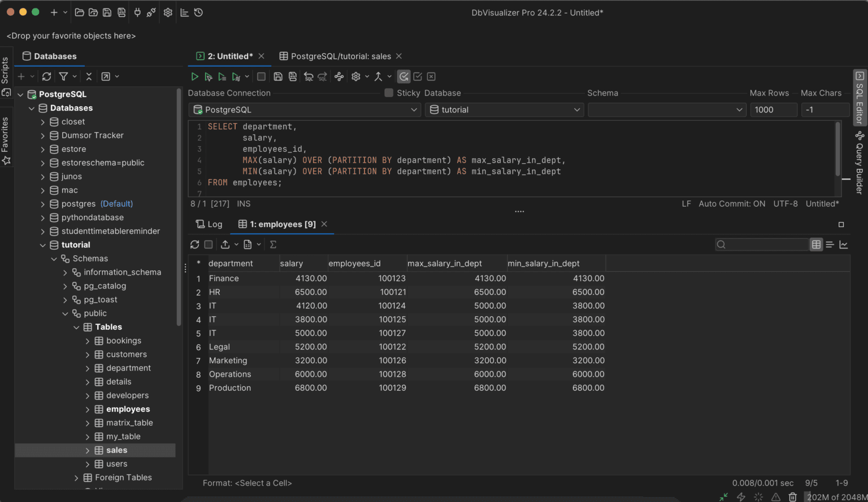Click the Sigma icon to show column aggregations
This screenshot has height=502, width=868.
coord(273,244)
